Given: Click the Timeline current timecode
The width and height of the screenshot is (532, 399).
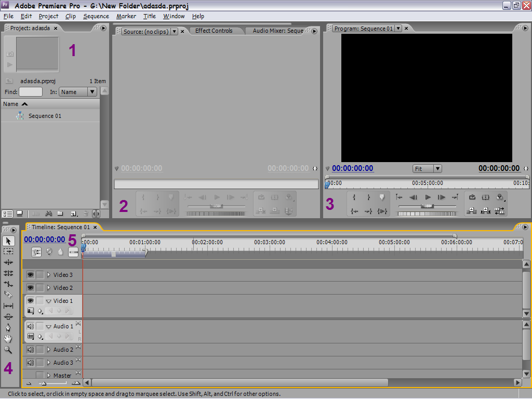Looking at the screenshot, I should click(45, 240).
